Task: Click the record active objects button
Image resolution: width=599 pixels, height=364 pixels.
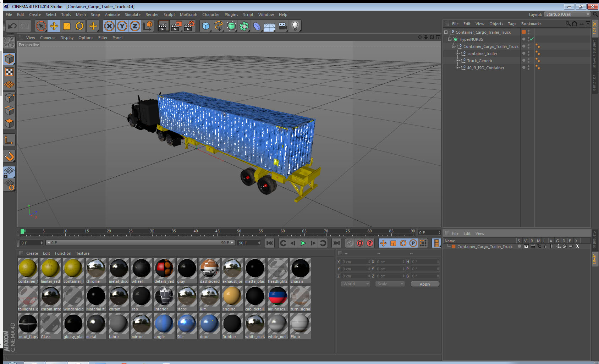Action: click(350, 243)
